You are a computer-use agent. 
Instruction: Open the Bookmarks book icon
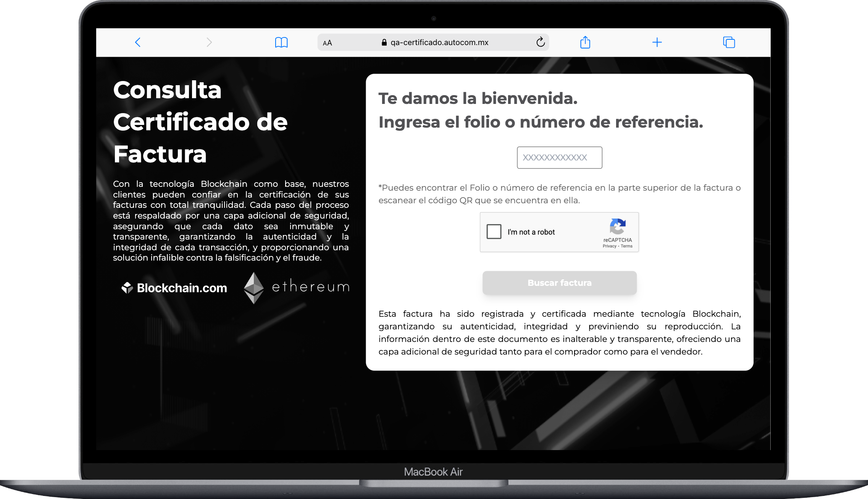(281, 42)
